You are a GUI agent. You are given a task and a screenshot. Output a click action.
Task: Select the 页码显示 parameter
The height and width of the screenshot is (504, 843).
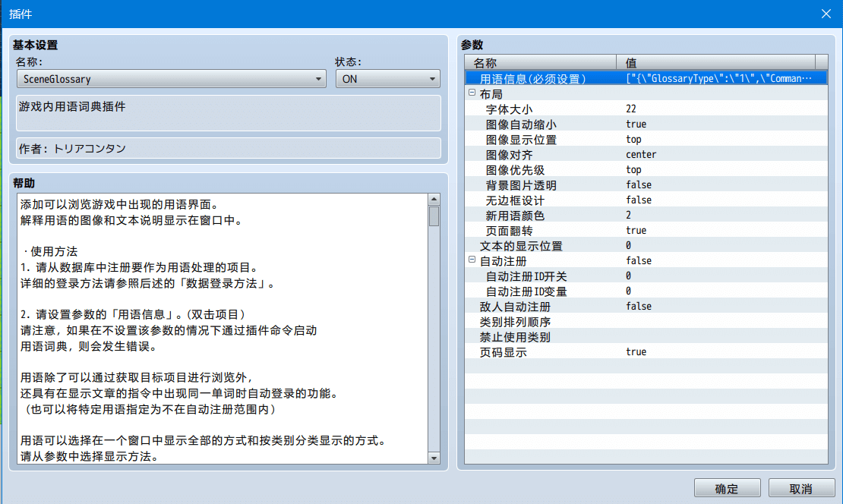[646, 352]
